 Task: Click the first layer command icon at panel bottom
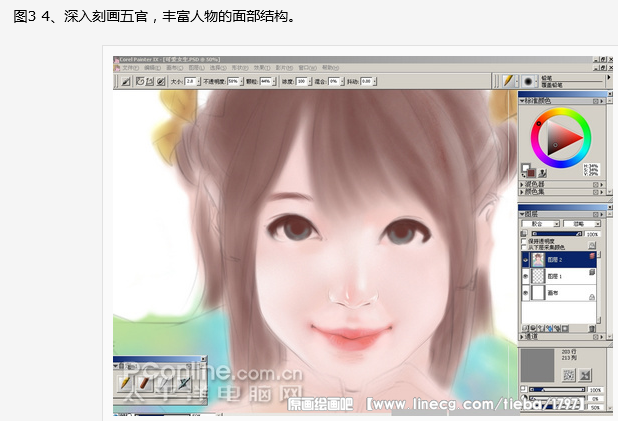(x=525, y=328)
